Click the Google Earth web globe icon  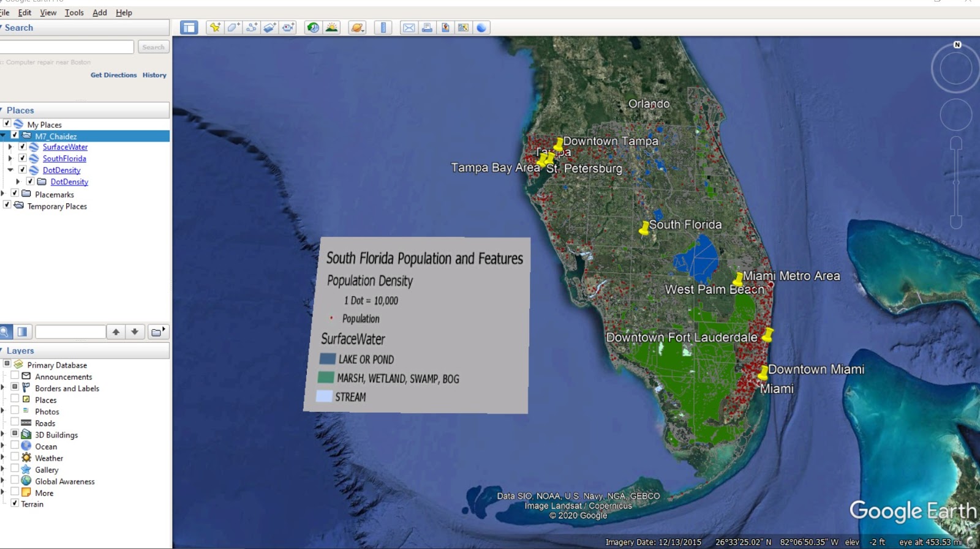click(x=481, y=28)
